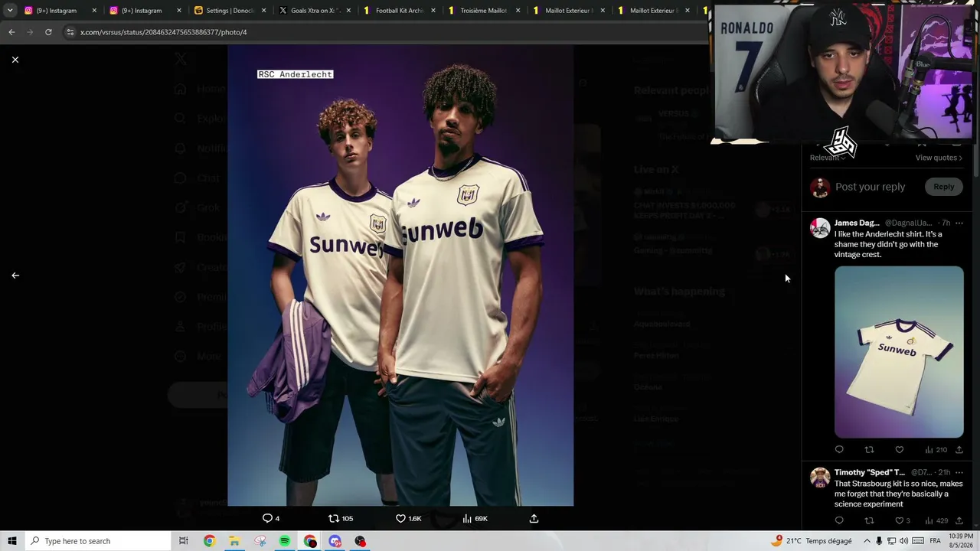Open Task View on the taskbar
This screenshot has width=980, height=551.
(x=184, y=541)
